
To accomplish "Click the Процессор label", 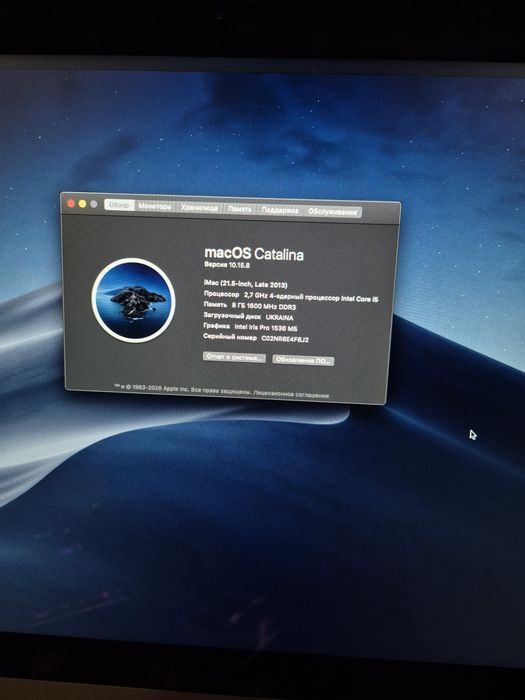I will [221, 294].
